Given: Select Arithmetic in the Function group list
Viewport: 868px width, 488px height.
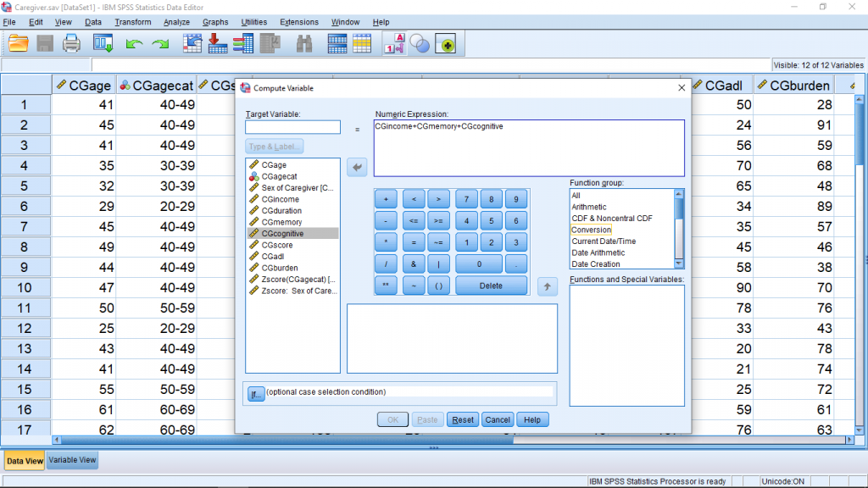Looking at the screenshot, I should [589, 207].
